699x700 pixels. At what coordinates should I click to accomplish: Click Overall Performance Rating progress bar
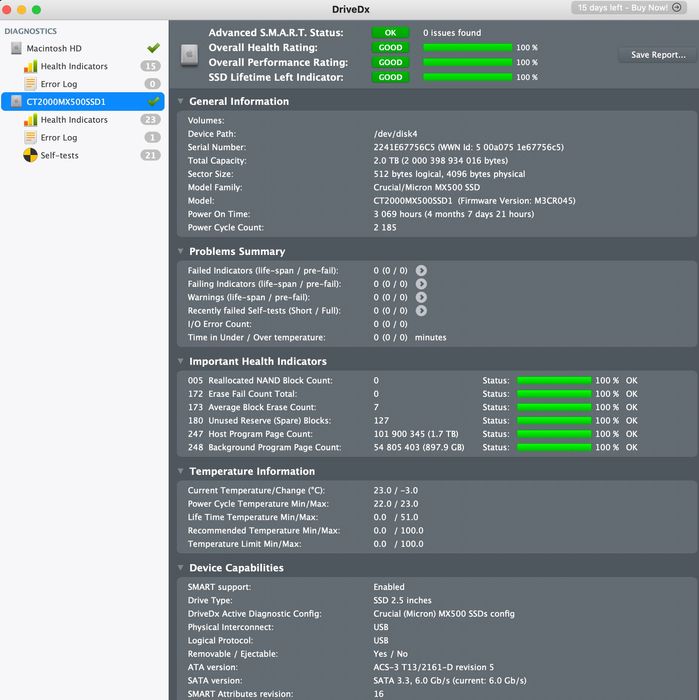coord(467,62)
